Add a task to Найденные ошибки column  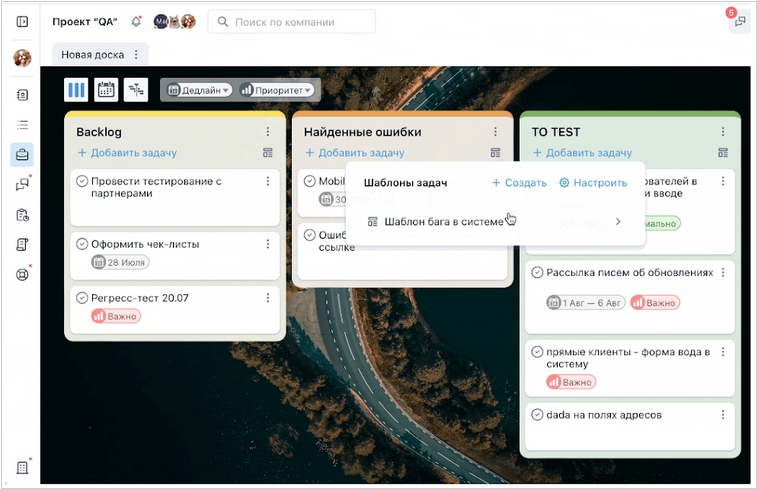355,153
